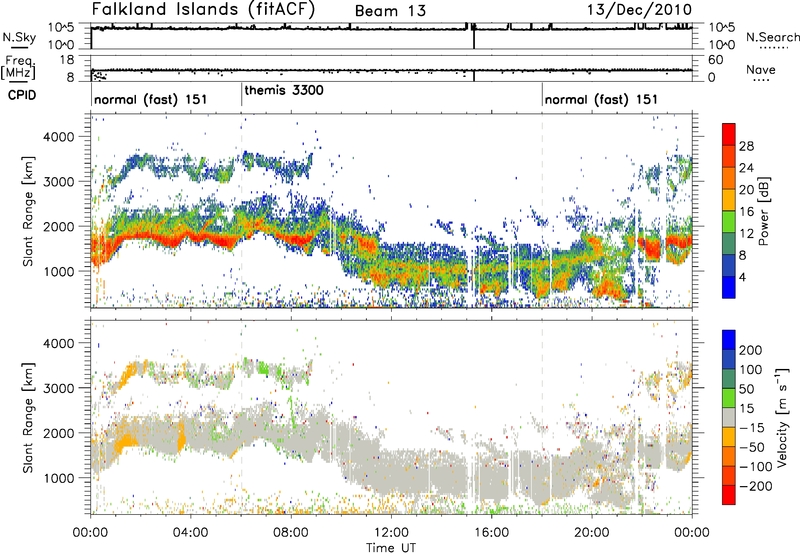Click the 'Power [dB]' colorbar title
800x554 pixels.
[x=764, y=212]
